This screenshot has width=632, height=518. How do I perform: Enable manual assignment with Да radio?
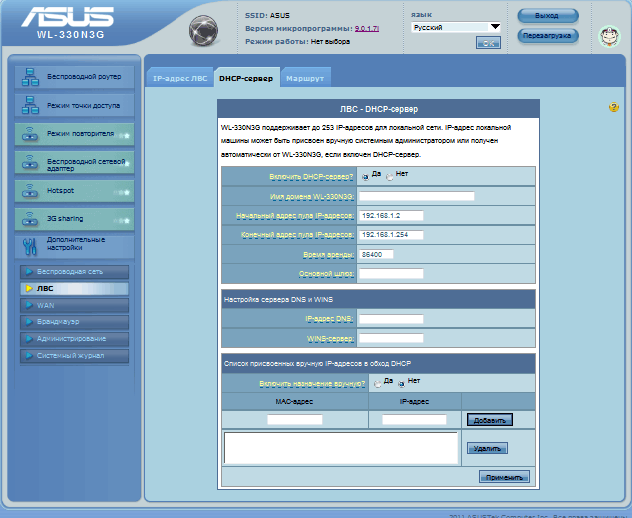377,383
